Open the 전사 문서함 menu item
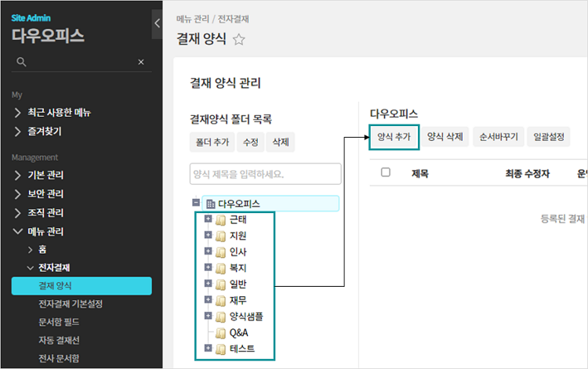The image size is (588, 369). tap(59, 359)
